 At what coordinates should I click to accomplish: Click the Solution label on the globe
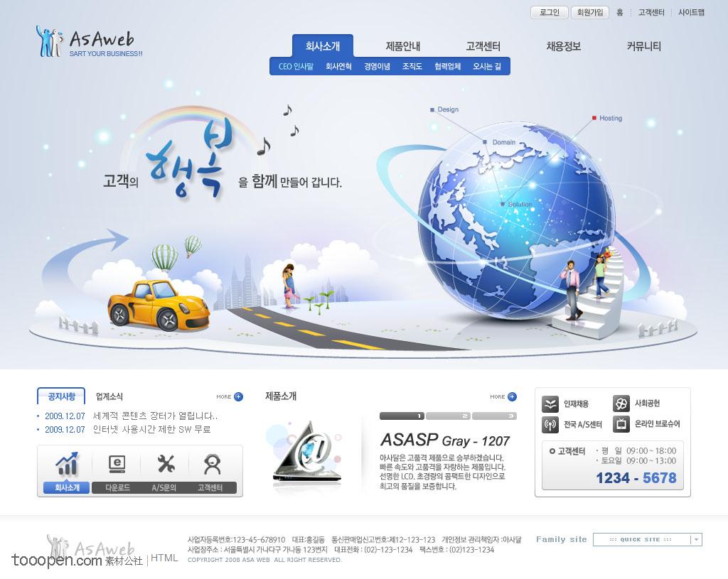pos(520,204)
